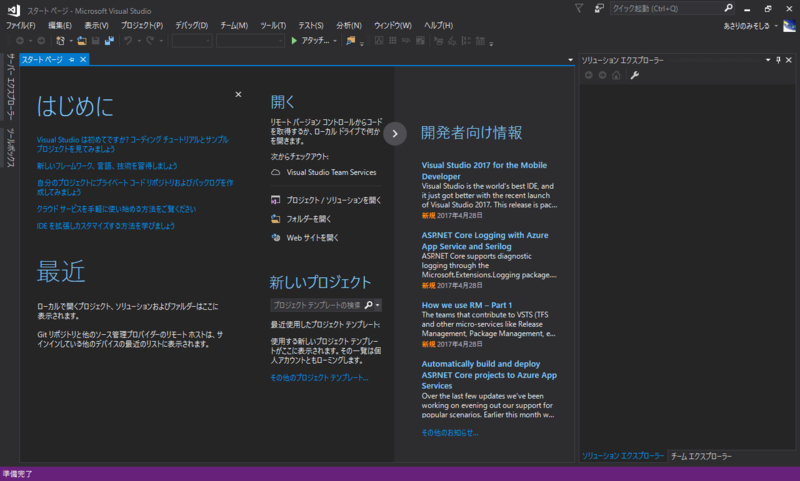Viewport: 800px width, 481px height.
Task: Switch to チーム エクスプローラー tab
Action: (x=701, y=457)
